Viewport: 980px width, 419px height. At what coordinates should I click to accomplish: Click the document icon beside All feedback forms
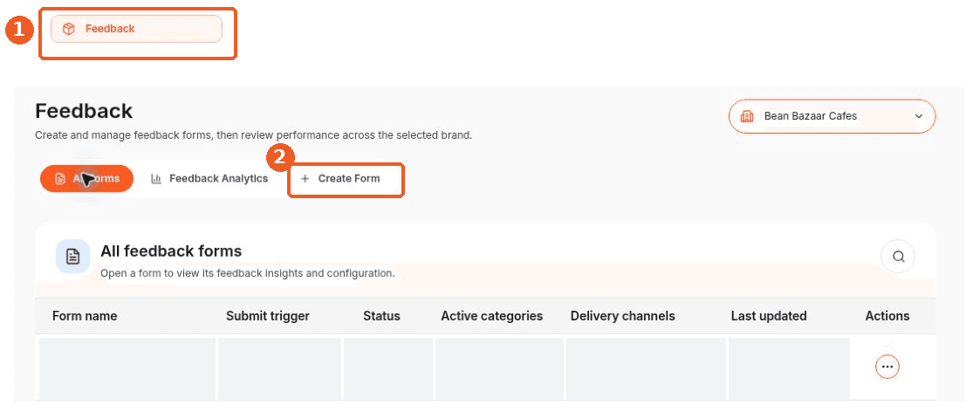click(x=73, y=257)
